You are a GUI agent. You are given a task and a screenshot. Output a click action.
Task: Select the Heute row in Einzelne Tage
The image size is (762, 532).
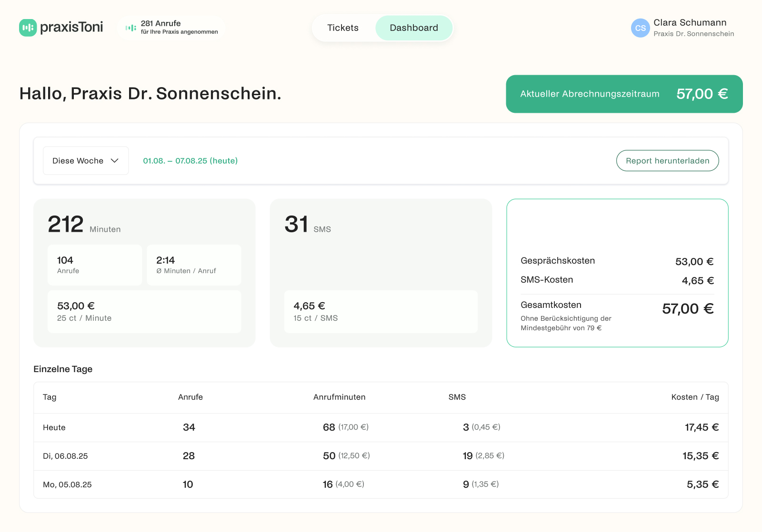(x=381, y=427)
